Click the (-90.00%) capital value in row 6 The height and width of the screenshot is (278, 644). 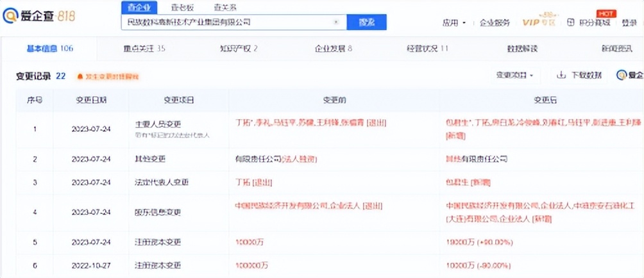[491, 266]
